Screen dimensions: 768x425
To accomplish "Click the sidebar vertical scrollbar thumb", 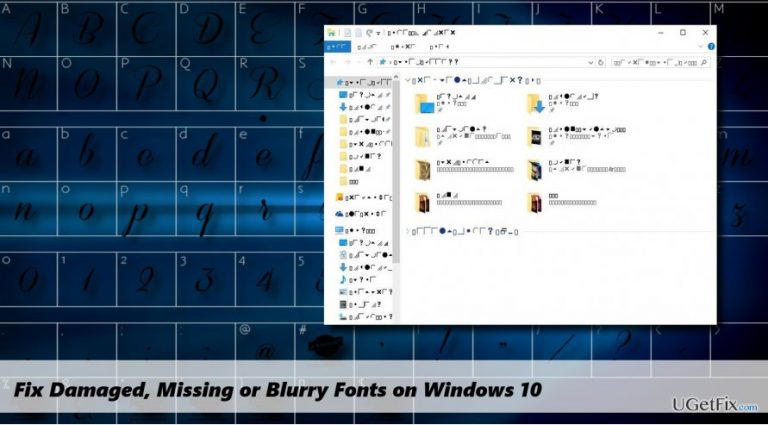I will point(396,174).
